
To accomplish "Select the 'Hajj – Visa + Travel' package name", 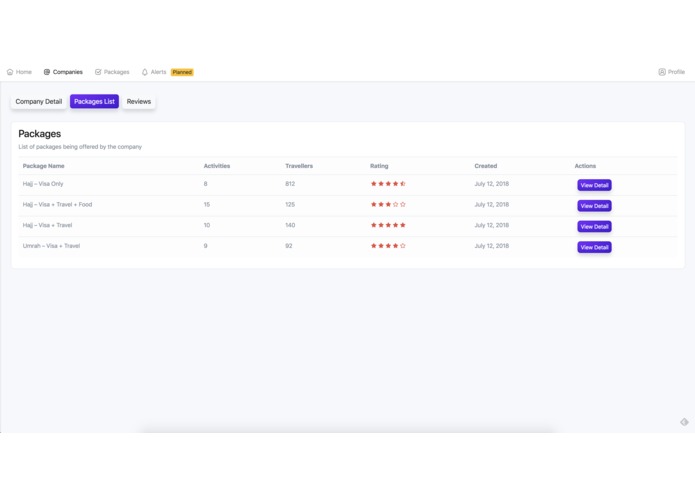I will tap(47, 225).
